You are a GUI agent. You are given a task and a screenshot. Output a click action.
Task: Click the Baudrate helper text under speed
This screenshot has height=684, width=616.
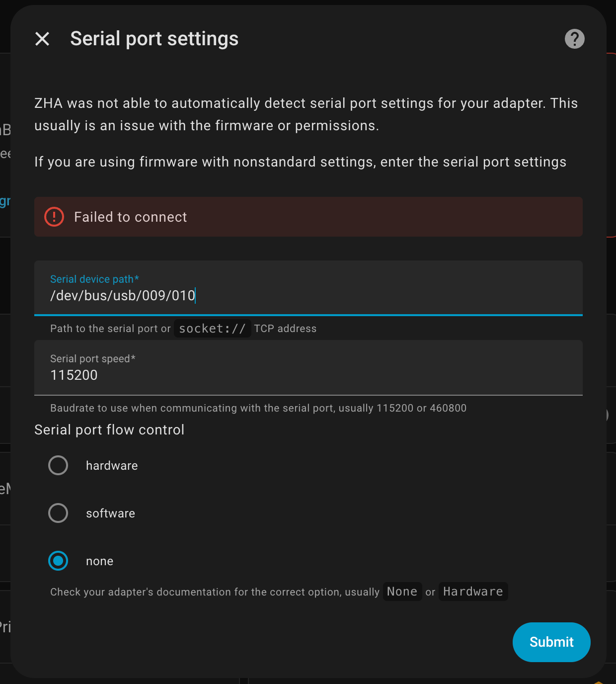[x=258, y=408]
